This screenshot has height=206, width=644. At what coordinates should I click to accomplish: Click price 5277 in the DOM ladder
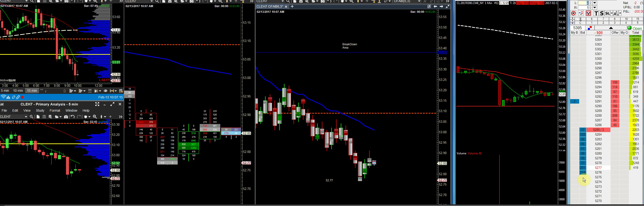pyautogui.click(x=598, y=168)
